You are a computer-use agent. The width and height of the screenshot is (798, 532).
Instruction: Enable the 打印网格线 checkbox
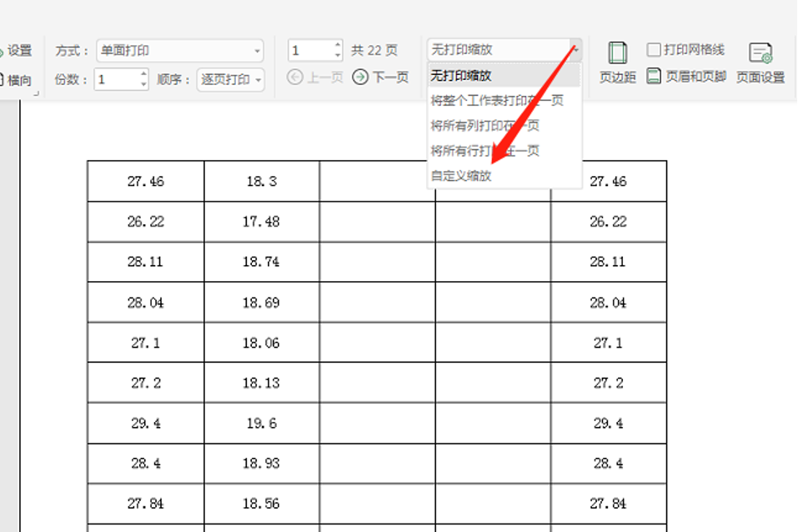click(655, 49)
